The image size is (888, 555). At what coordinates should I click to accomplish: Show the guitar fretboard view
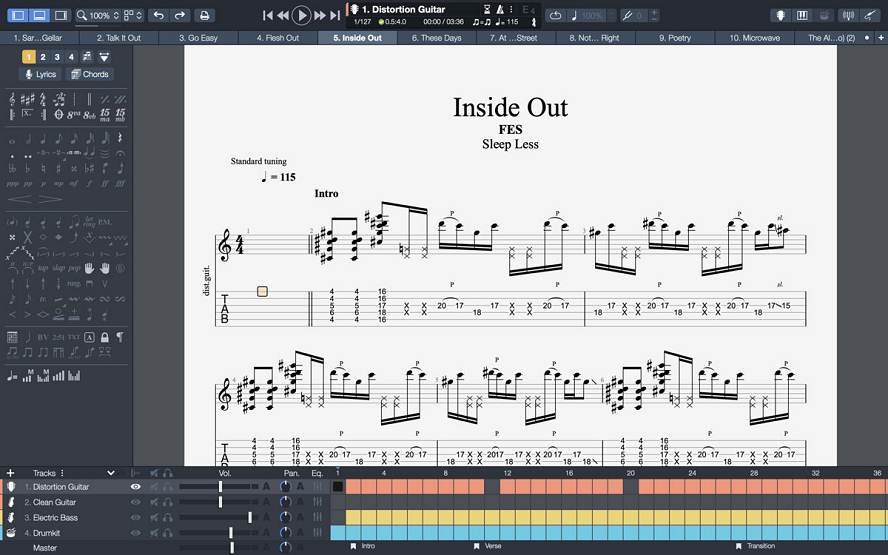coord(780,15)
